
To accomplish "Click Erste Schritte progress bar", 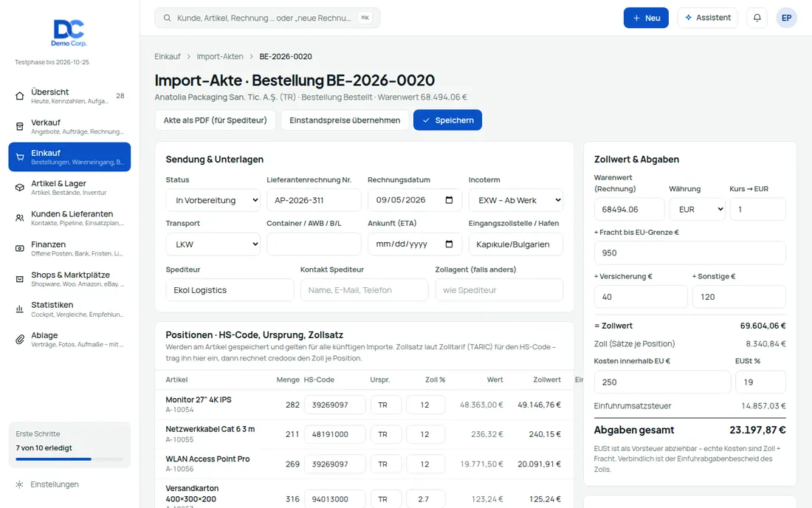I will pyautogui.click(x=69, y=459).
